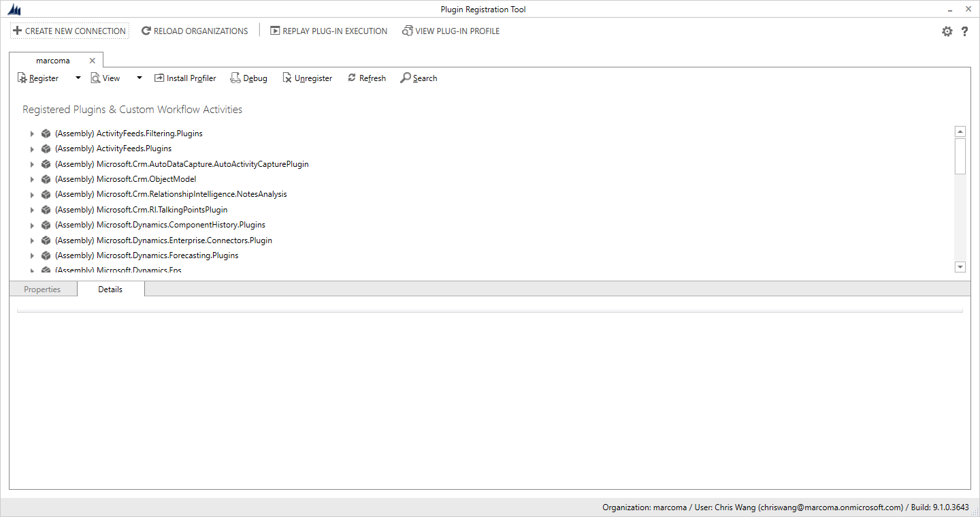This screenshot has height=517, width=980.
Task: Expand the NotesAnalysis assembly node
Action: (x=32, y=194)
